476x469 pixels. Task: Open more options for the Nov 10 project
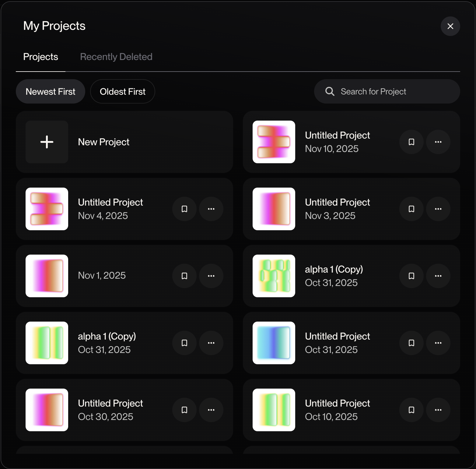(x=438, y=142)
